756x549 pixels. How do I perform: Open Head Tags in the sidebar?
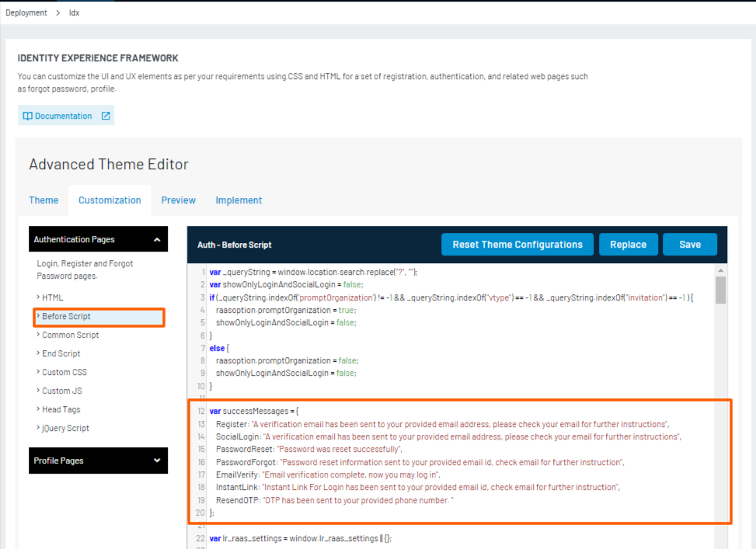click(61, 410)
